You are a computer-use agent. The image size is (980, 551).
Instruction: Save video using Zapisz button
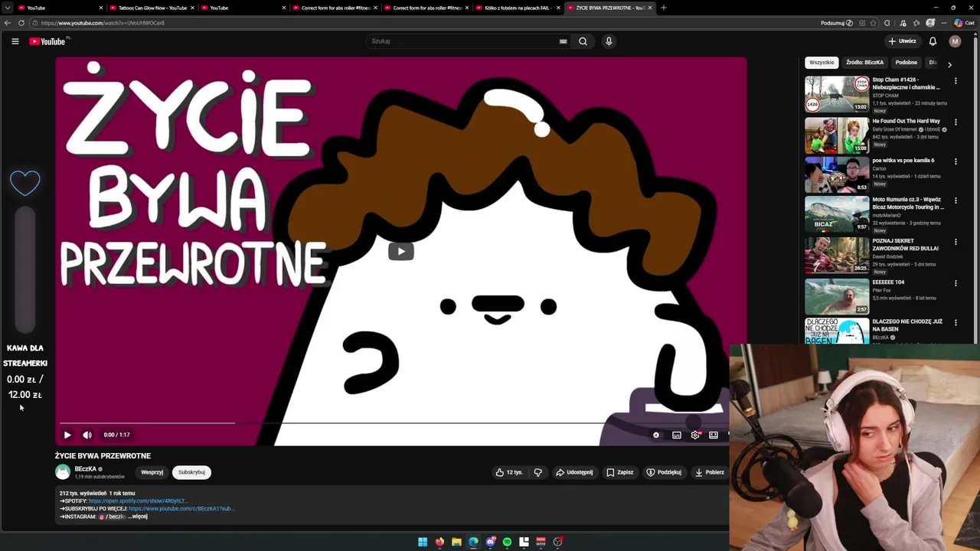(620, 472)
